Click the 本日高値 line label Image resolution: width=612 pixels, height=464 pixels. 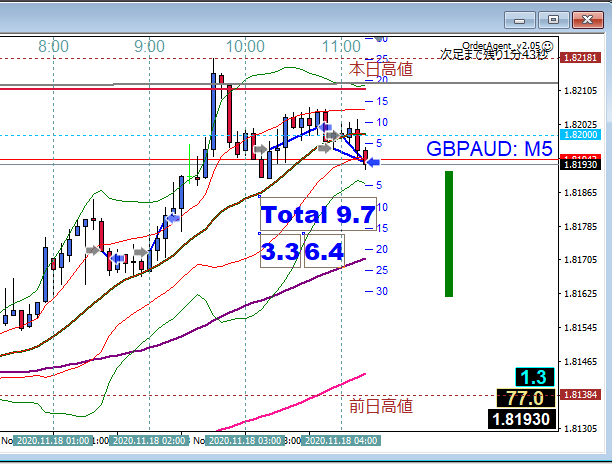[381, 69]
